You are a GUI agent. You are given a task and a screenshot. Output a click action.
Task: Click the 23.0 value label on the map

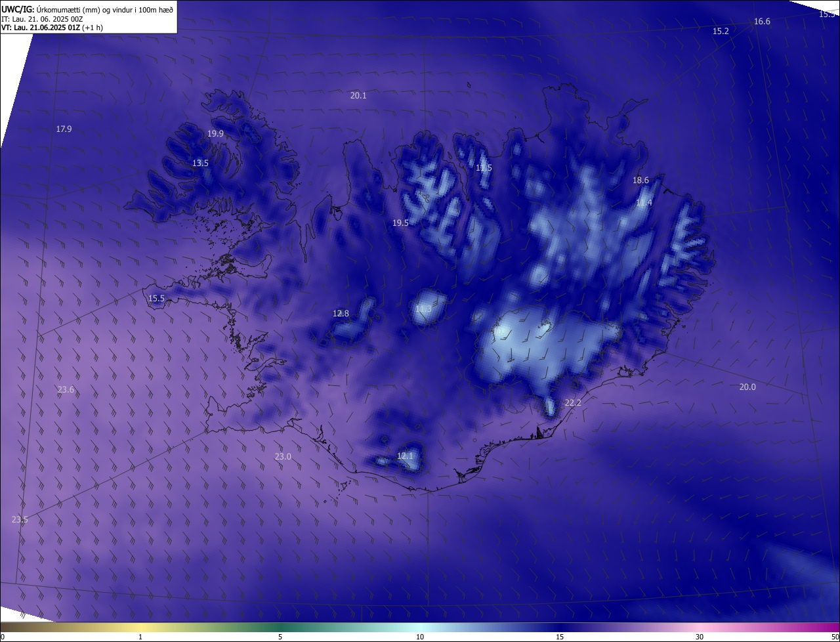tap(283, 457)
